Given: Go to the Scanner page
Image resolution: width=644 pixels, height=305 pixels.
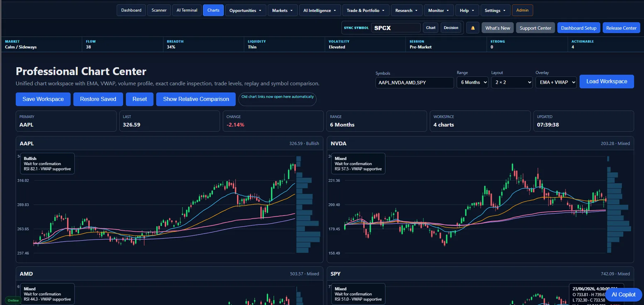Looking at the screenshot, I should tap(159, 10).
